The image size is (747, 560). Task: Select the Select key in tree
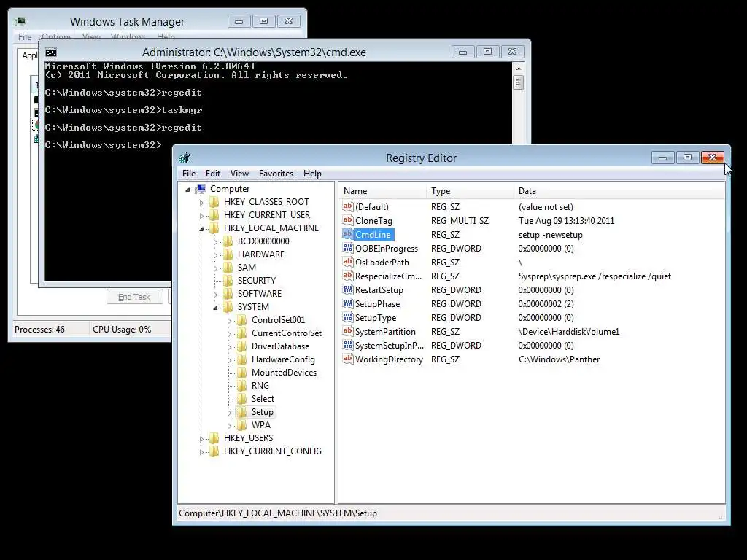click(263, 399)
